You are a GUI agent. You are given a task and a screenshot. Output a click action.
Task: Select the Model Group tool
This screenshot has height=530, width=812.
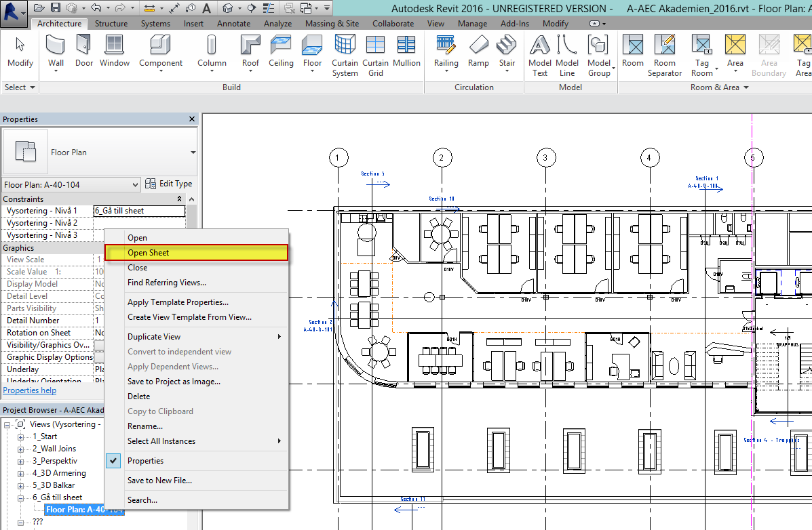599,56
